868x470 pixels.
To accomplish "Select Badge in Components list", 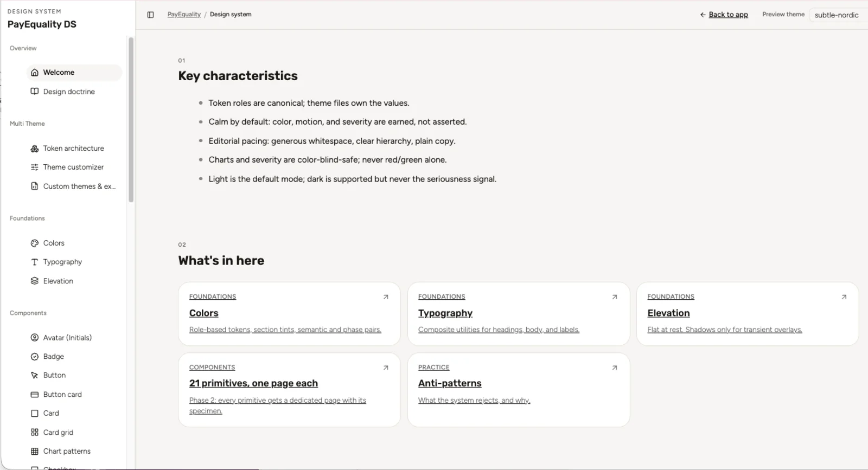I will pos(74,357).
